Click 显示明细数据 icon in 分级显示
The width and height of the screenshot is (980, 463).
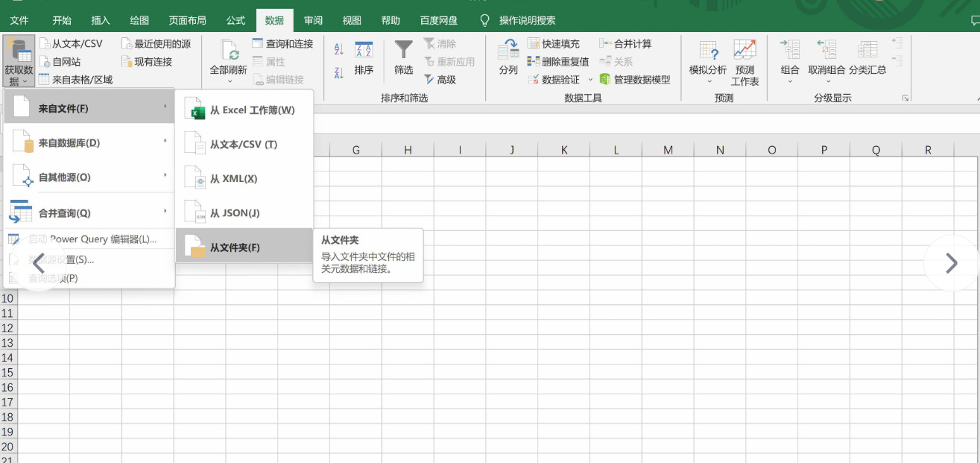pos(897,43)
